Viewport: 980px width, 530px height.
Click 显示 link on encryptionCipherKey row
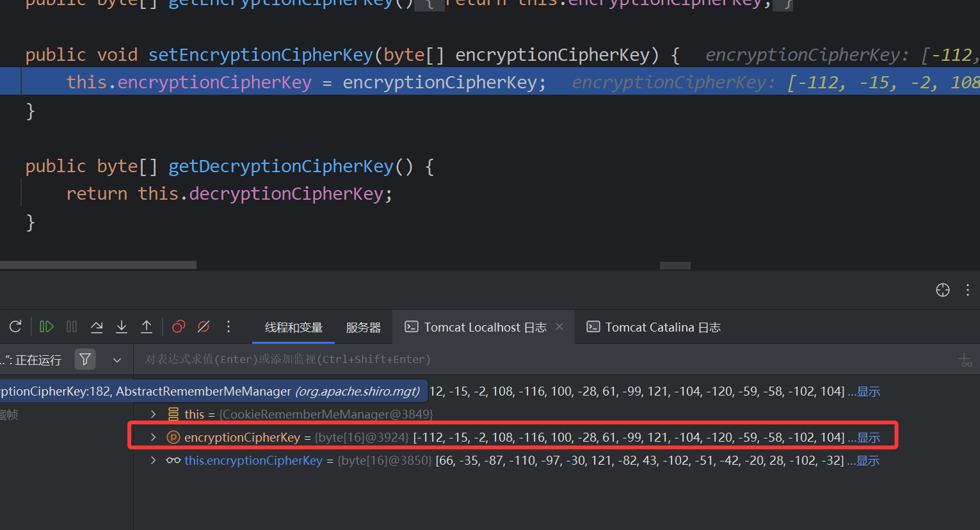[868, 437]
